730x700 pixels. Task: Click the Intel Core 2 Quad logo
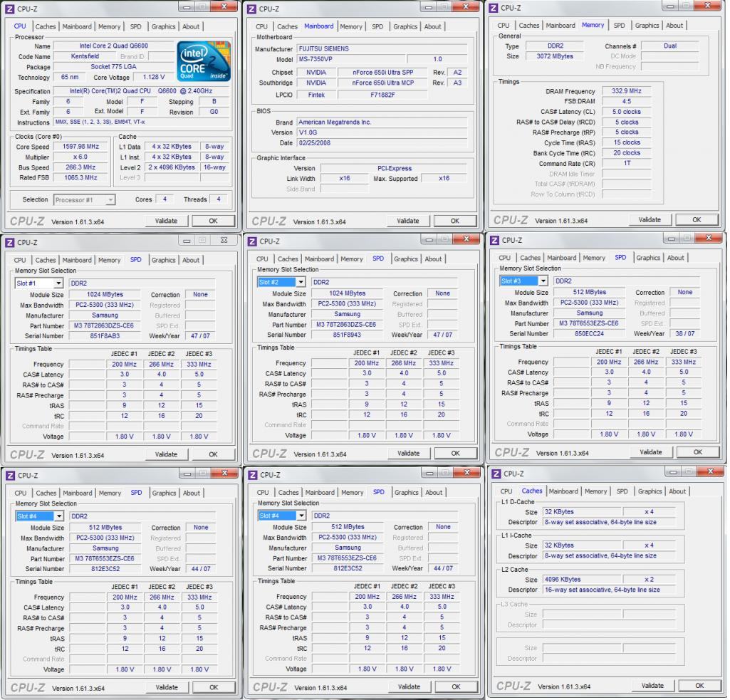tap(204, 61)
